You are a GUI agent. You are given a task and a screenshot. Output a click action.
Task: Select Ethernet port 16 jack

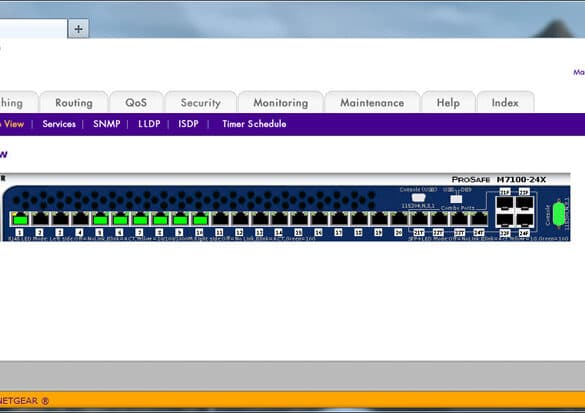[x=319, y=219]
